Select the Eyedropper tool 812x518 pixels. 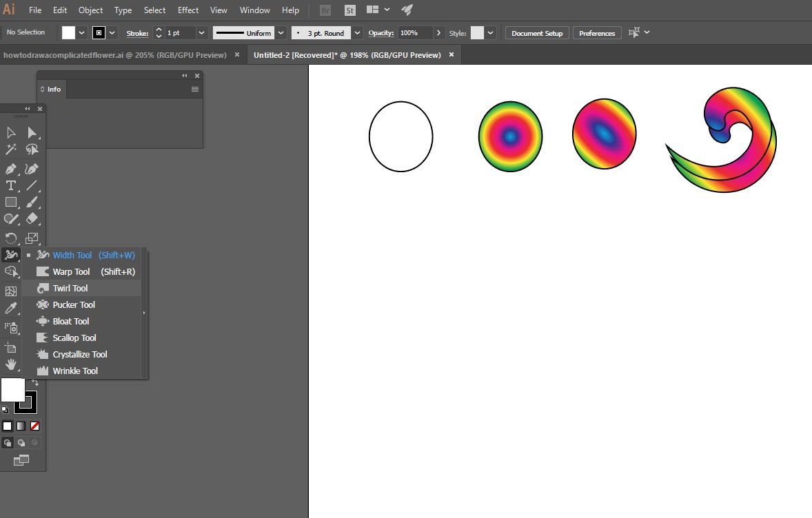pos(11,309)
